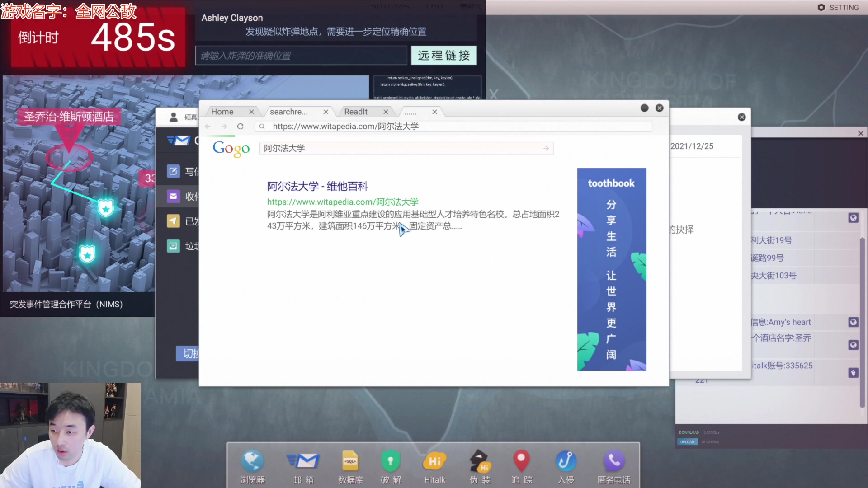
Task: Open the green witapedia.com/阿尔法大学 URL link
Action: click(343, 202)
